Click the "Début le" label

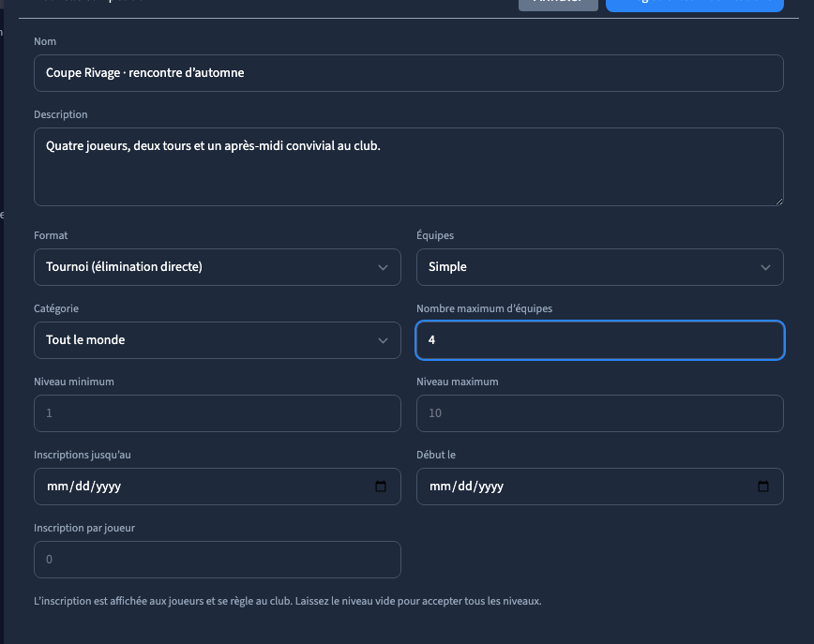436,455
